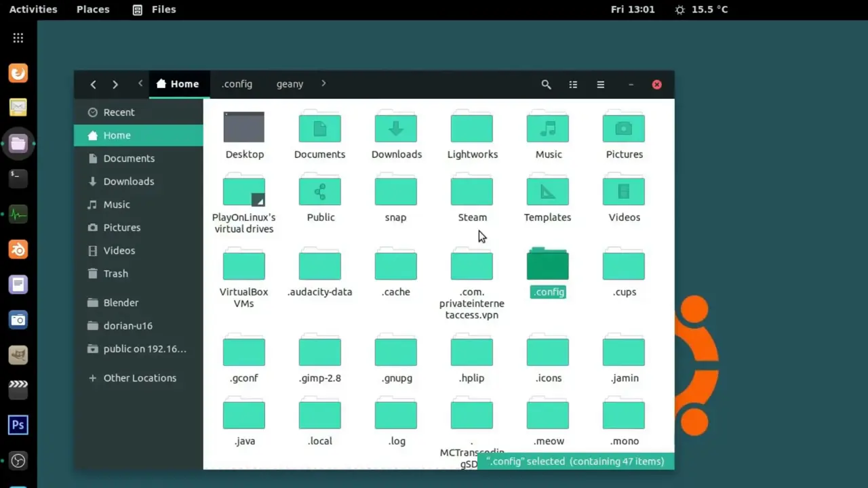Select the .cups folder icon

[624, 264]
